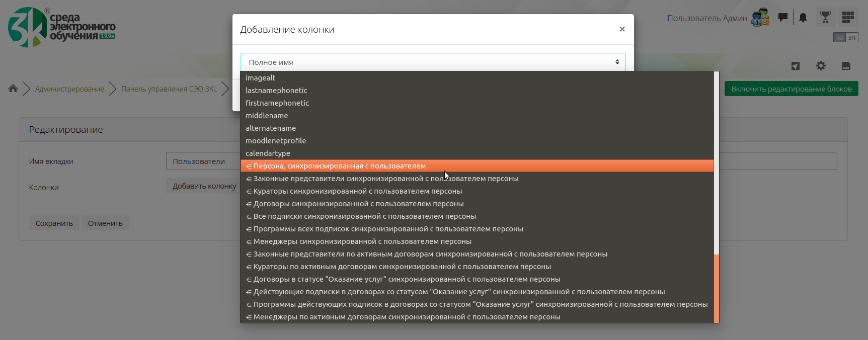Open the grid apps menu icon
The width and height of the screenshot is (868, 340).
pos(848,18)
